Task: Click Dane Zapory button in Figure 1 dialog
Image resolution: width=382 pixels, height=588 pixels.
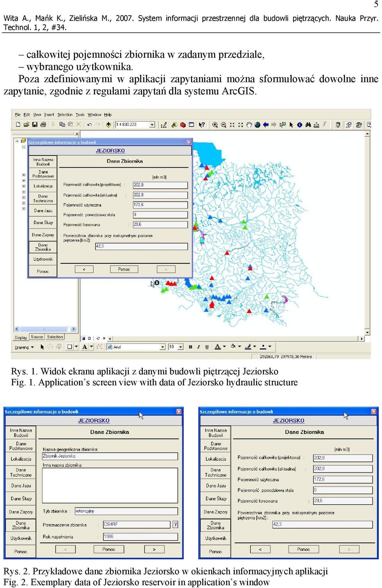Action: [x=43, y=235]
